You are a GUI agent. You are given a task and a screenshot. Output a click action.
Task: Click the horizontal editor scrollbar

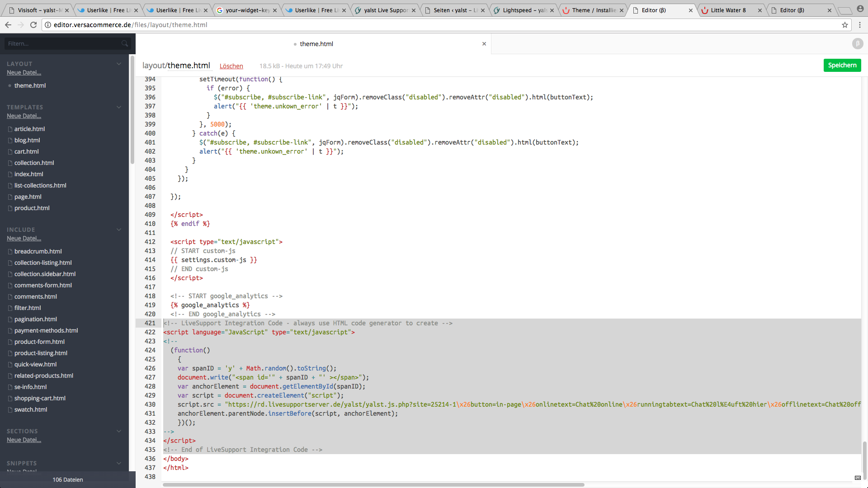coord(373,485)
